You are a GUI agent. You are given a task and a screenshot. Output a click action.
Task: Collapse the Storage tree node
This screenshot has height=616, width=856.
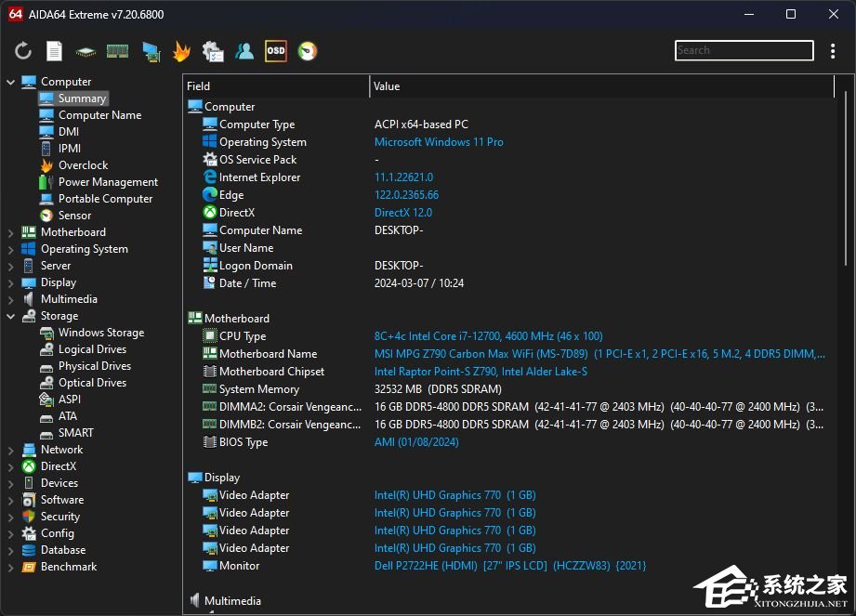click(10, 317)
